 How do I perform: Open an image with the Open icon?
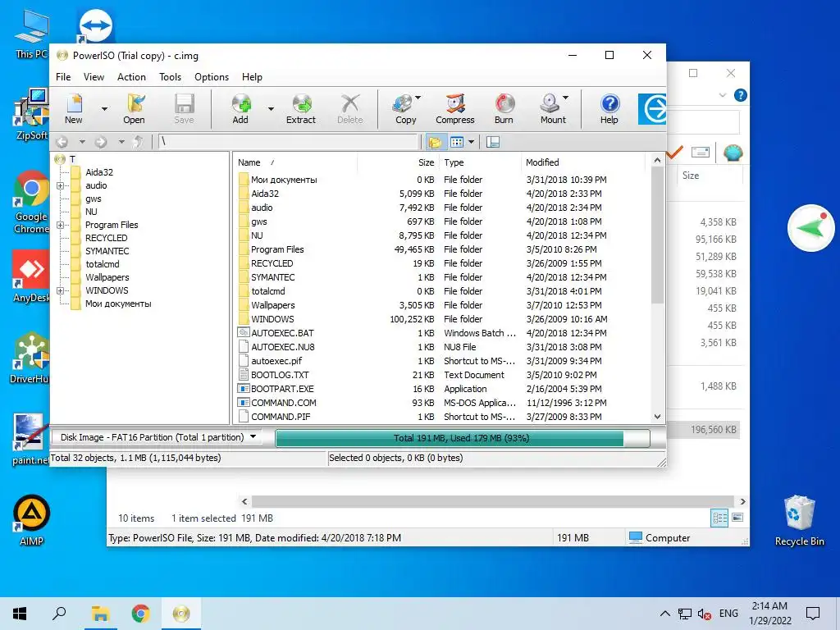(x=134, y=109)
